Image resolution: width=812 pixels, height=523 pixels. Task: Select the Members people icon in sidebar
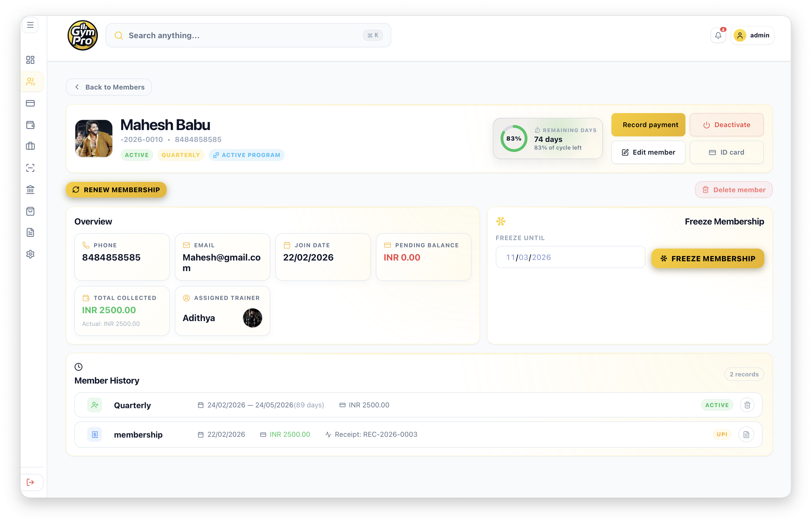click(30, 82)
